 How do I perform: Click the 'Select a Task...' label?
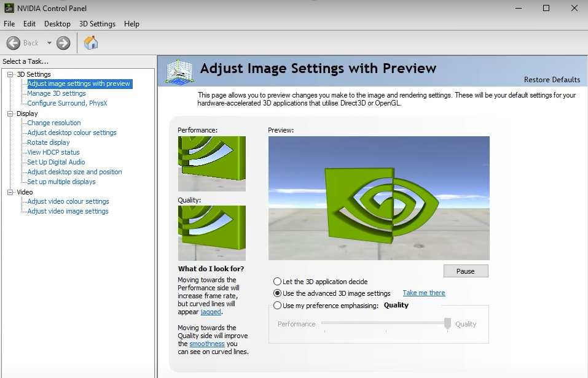pos(26,61)
